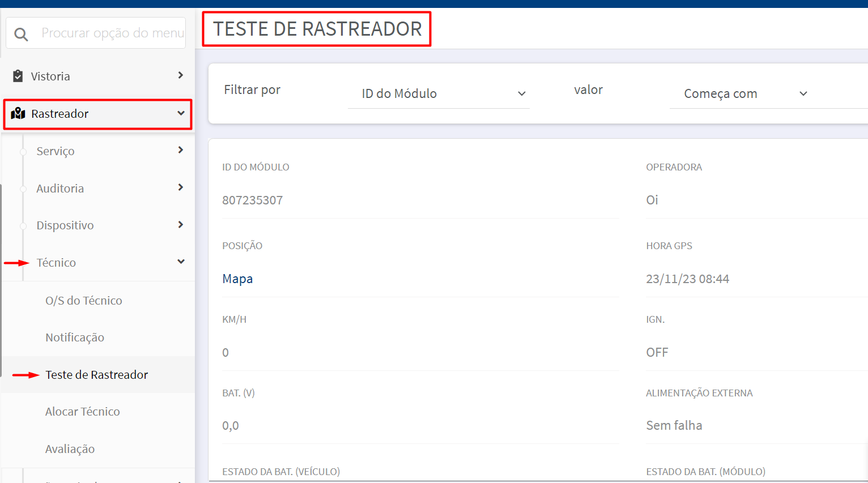Open the Notificação page
Viewport: 868px width, 483px height.
pos(75,337)
